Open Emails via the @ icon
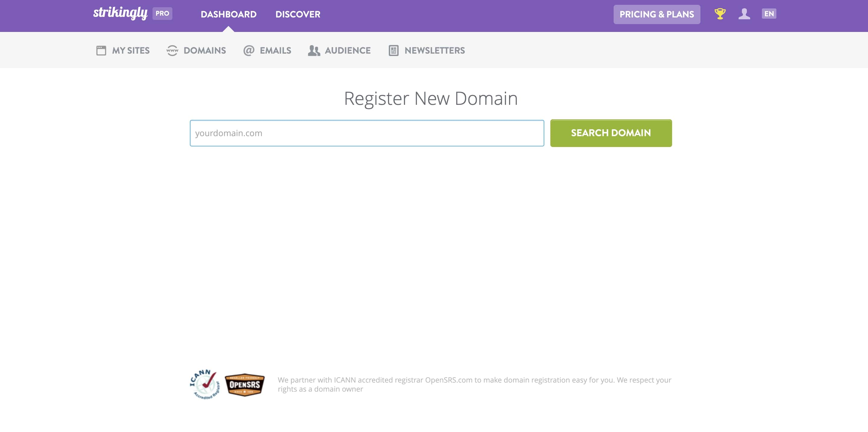Screen dimensions: 868x432 click(x=248, y=51)
